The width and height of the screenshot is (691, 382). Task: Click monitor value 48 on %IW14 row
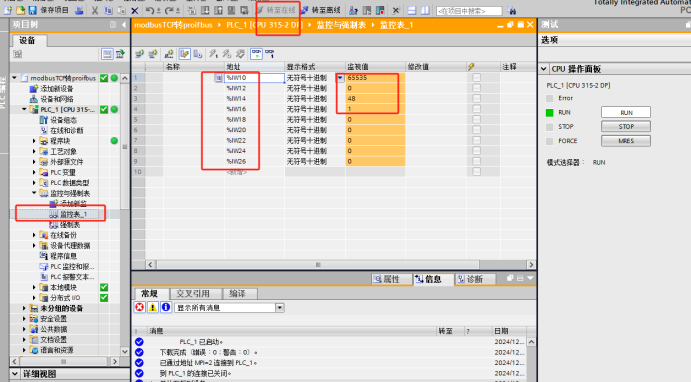375,98
